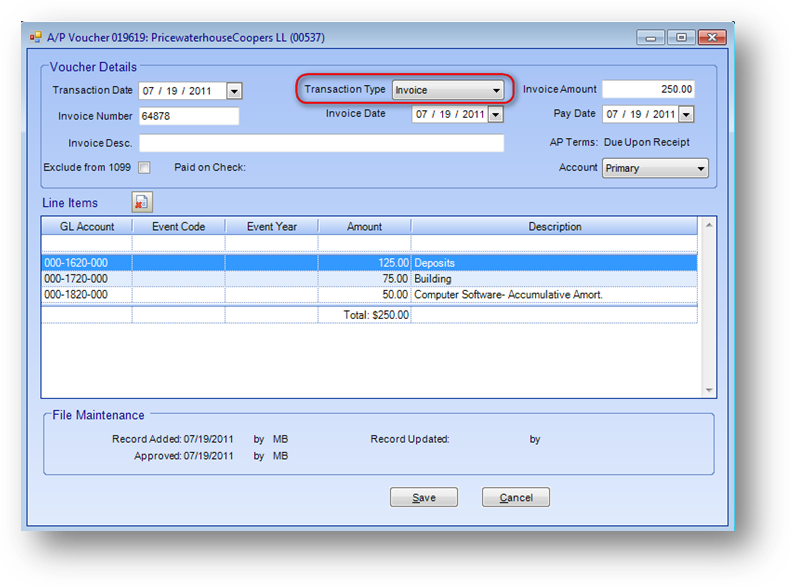The height and width of the screenshot is (586, 790).
Task: Close the A/P Voucher window
Action: click(x=712, y=38)
